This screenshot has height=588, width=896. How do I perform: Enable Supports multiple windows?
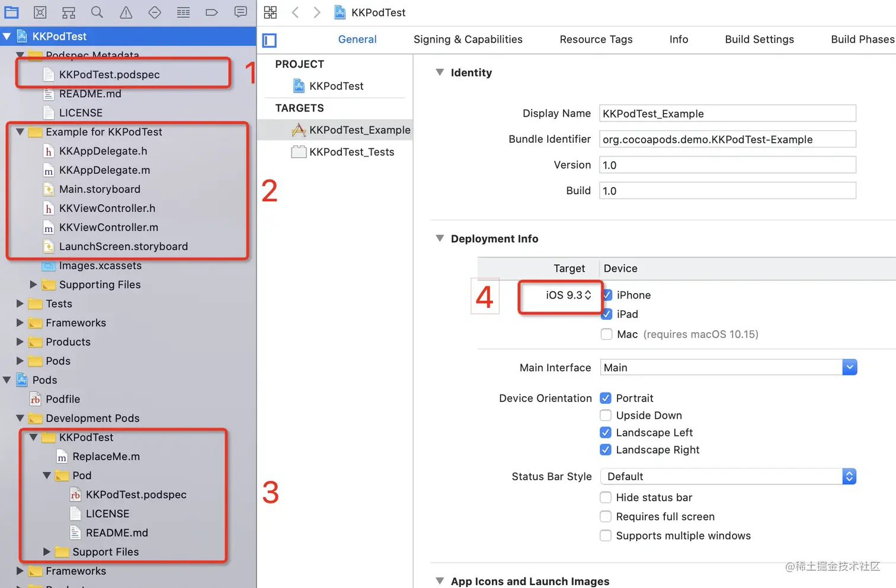(x=606, y=535)
